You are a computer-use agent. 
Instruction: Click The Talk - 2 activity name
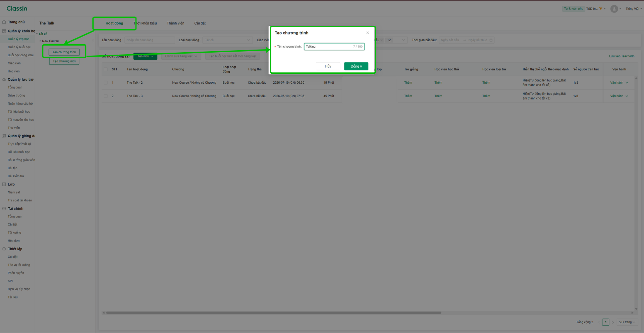click(x=135, y=83)
